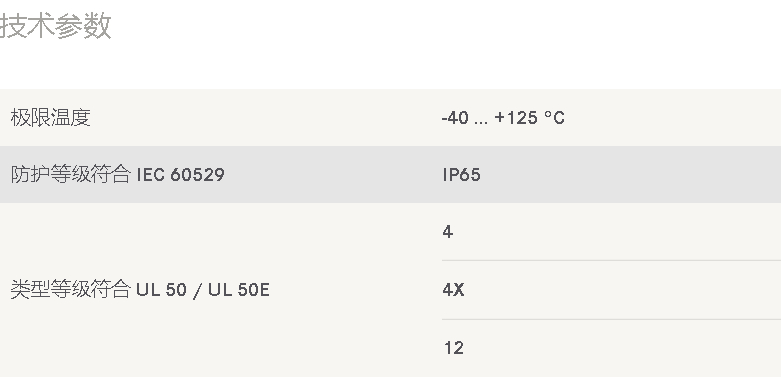Click the +125 upper temperature value
781x378 pixels.
(516, 118)
